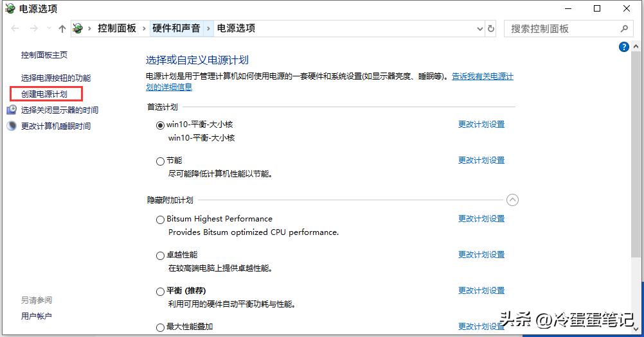Click the 电源选项 breadcrumb
Screen dimensions: 644x337
(x=236, y=28)
